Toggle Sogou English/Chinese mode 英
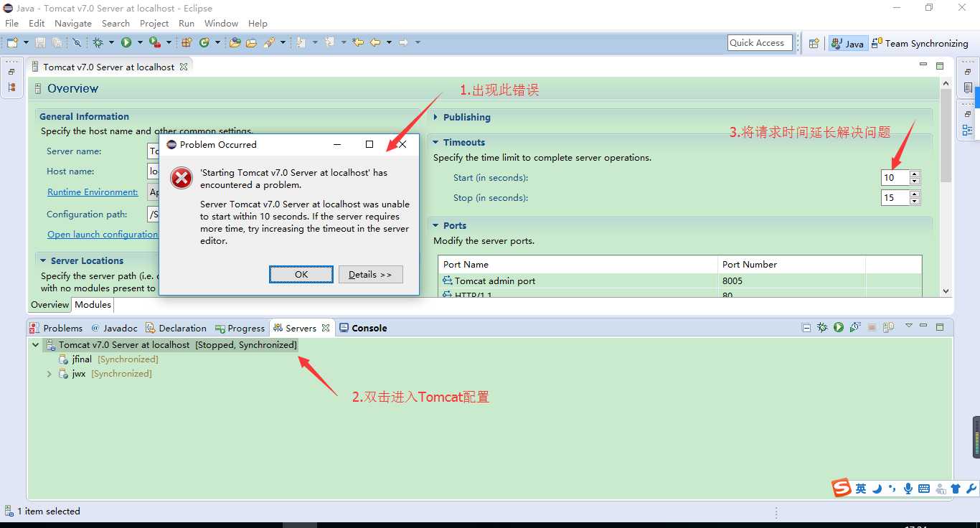Image resolution: width=980 pixels, height=528 pixels. pyautogui.click(x=861, y=489)
